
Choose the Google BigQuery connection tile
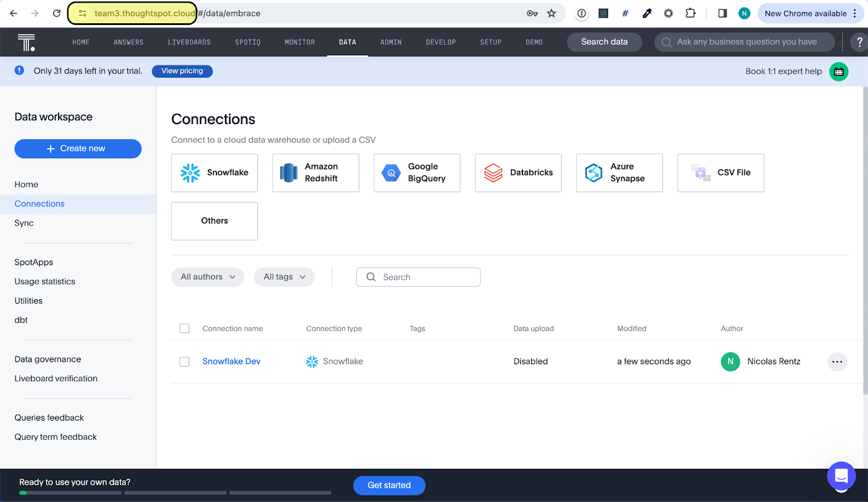[417, 173]
